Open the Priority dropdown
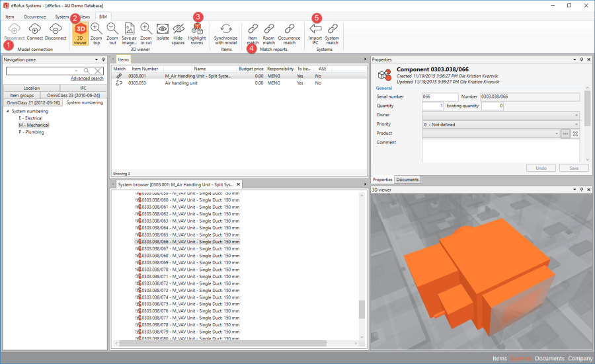 tap(576, 124)
